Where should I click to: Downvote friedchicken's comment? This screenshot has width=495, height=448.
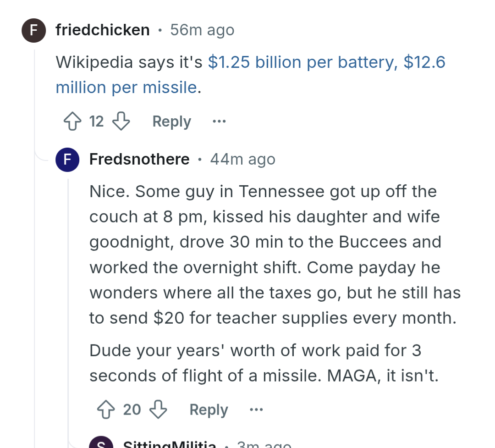121,122
